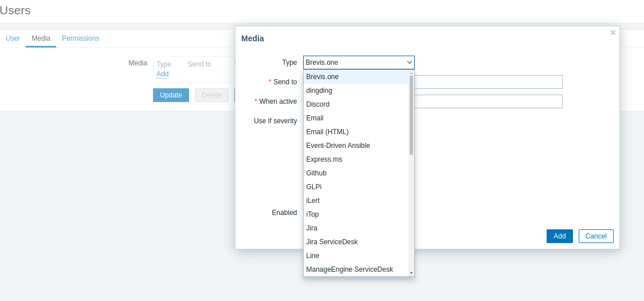Select iLert from the list

(x=356, y=201)
